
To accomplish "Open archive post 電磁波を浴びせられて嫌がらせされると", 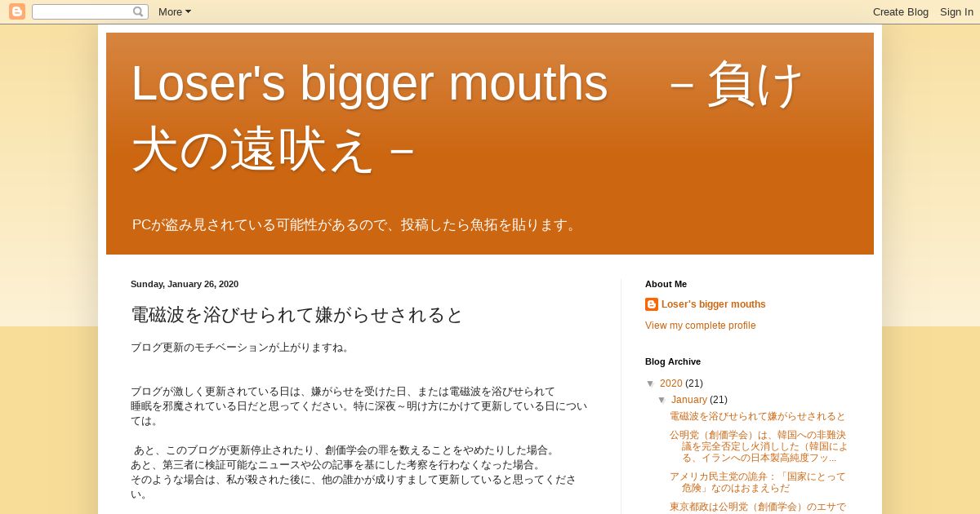I will coord(758,416).
